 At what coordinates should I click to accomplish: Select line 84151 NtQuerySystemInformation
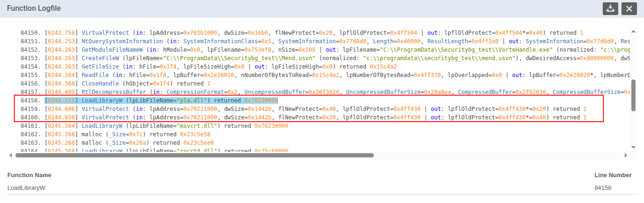pos(326,42)
